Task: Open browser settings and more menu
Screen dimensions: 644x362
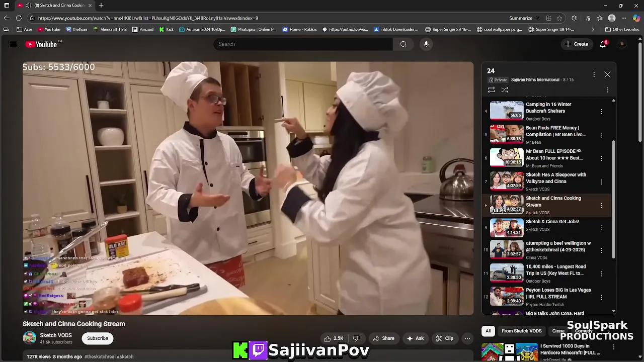Action: (x=624, y=18)
